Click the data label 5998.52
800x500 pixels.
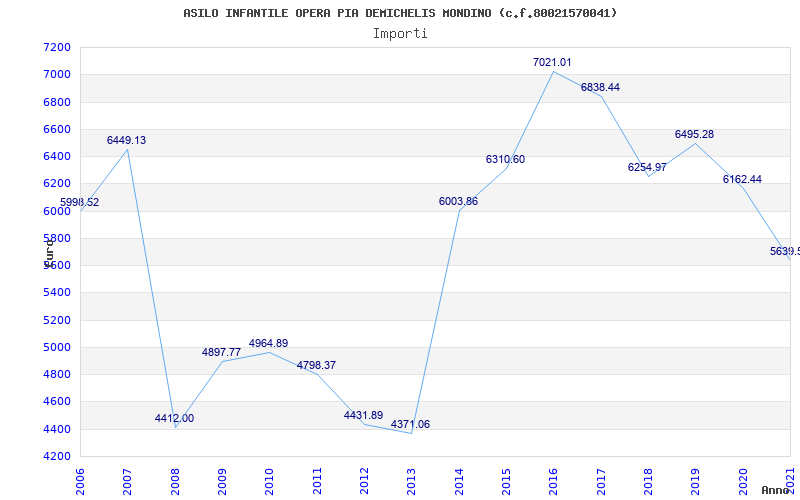(x=80, y=203)
